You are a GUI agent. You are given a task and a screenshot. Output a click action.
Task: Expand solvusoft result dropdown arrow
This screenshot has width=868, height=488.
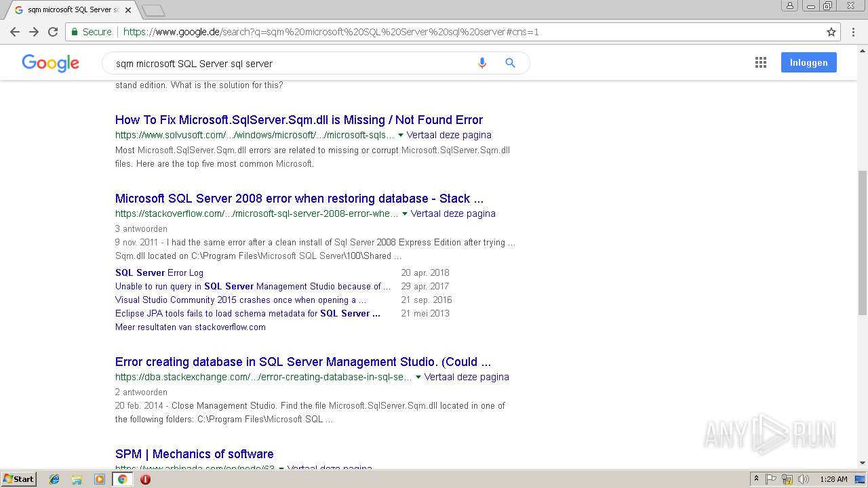pos(401,136)
